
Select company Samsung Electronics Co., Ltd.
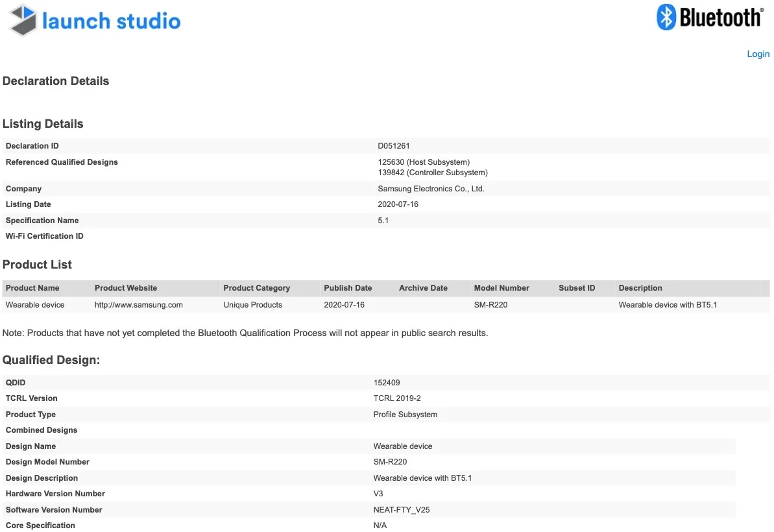431,189
